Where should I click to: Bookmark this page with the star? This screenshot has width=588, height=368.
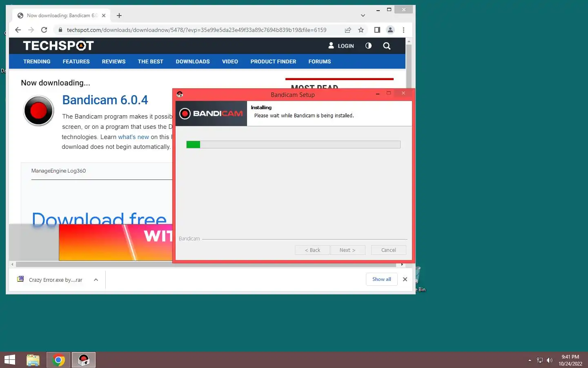pos(361,30)
